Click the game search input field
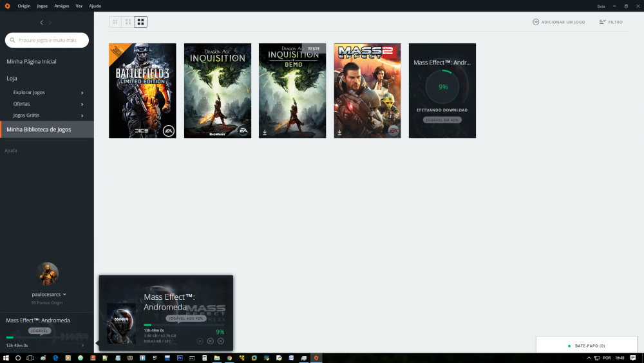The width and height of the screenshot is (644, 363). [47, 40]
